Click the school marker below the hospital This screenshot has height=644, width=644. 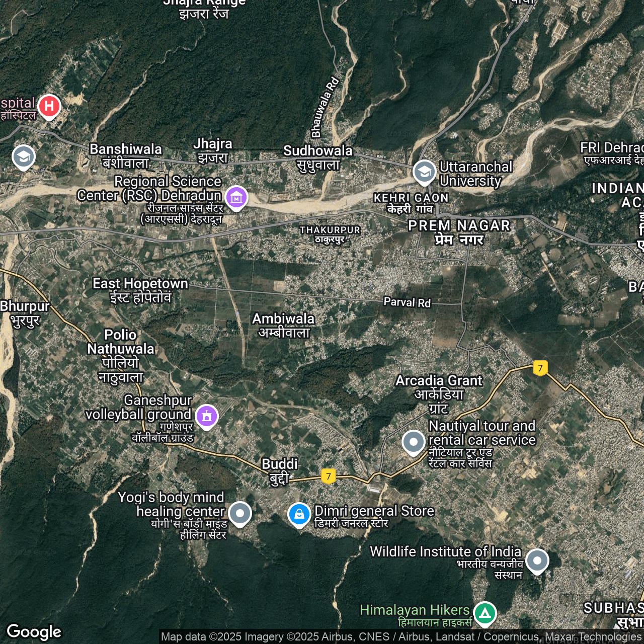point(24,157)
